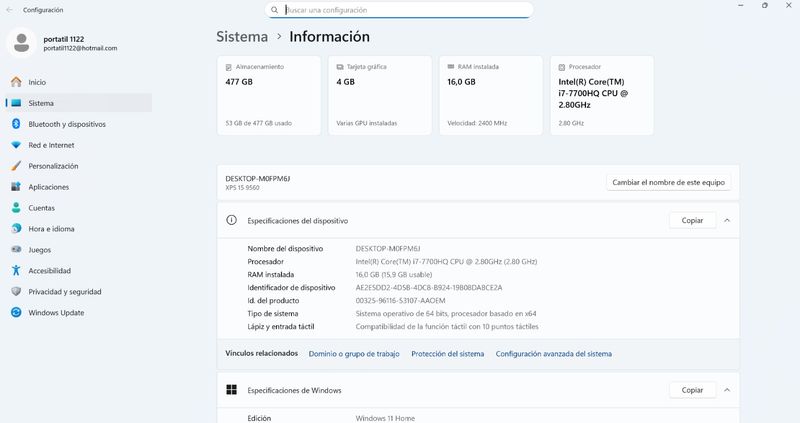
Task: Click the Bluetooth icon in sidebar
Action: 16,124
